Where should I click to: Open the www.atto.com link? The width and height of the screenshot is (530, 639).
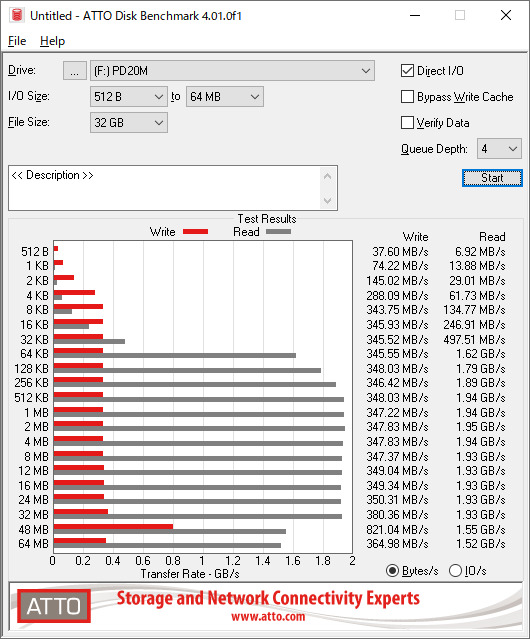pyautogui.click(x=268, y=616)
